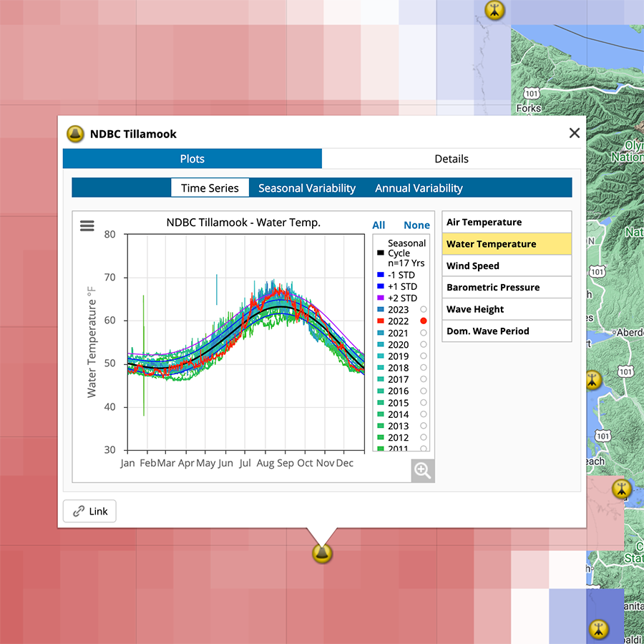This screenshot has height=644, width=644.
Task: Click None to hide all series
Action: 416,225
